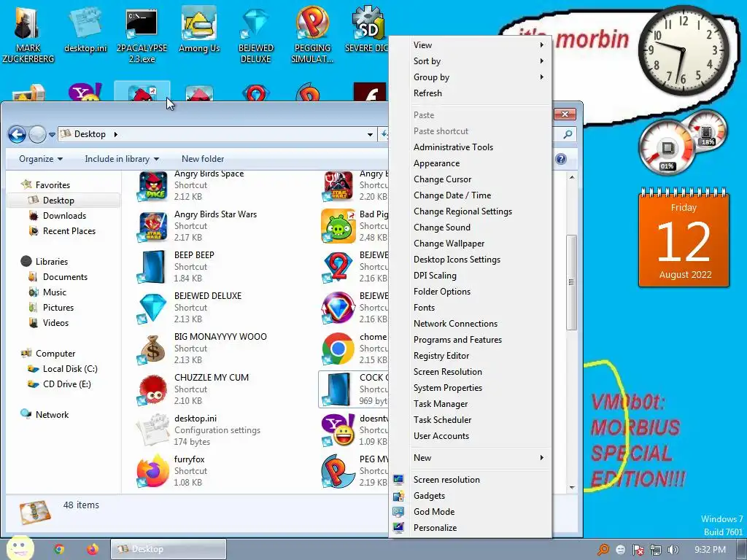Open the PEGGING SIMULAT... desktop icon
The width and height of the screenshot is (747, 560).
pos(312,34)
